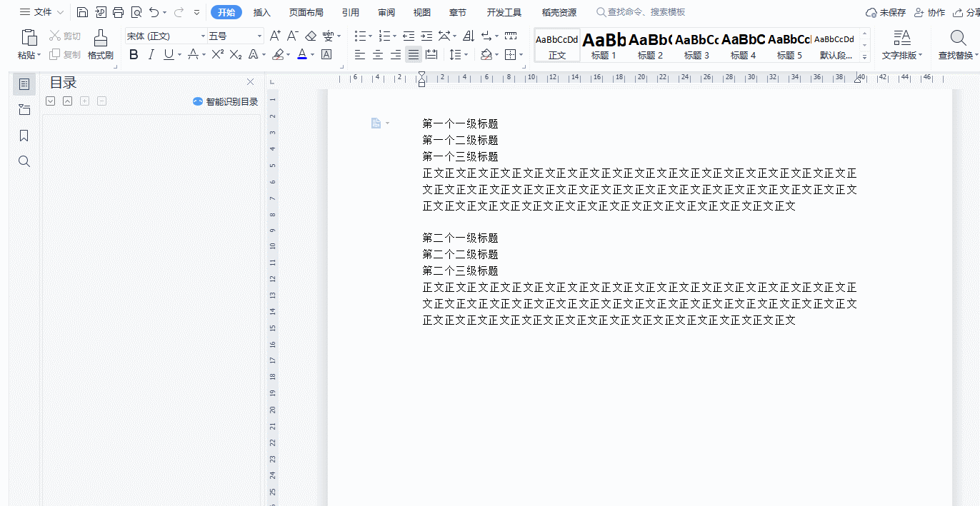This screenshot has width=980, height=506.
Task: Click the magnifier search icon in sidebar
Action: pyautogui.click(x=24, y=161)
